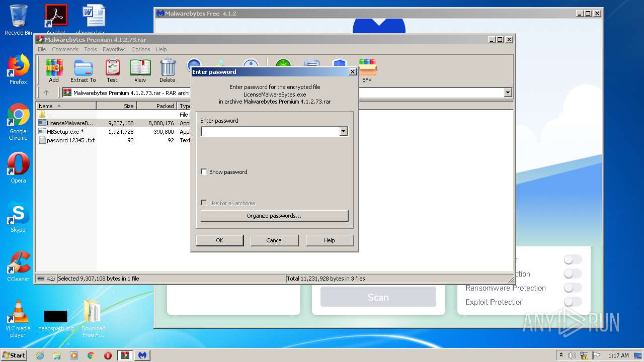Select the CCleaner desktop shortcut

pos(18,266)
